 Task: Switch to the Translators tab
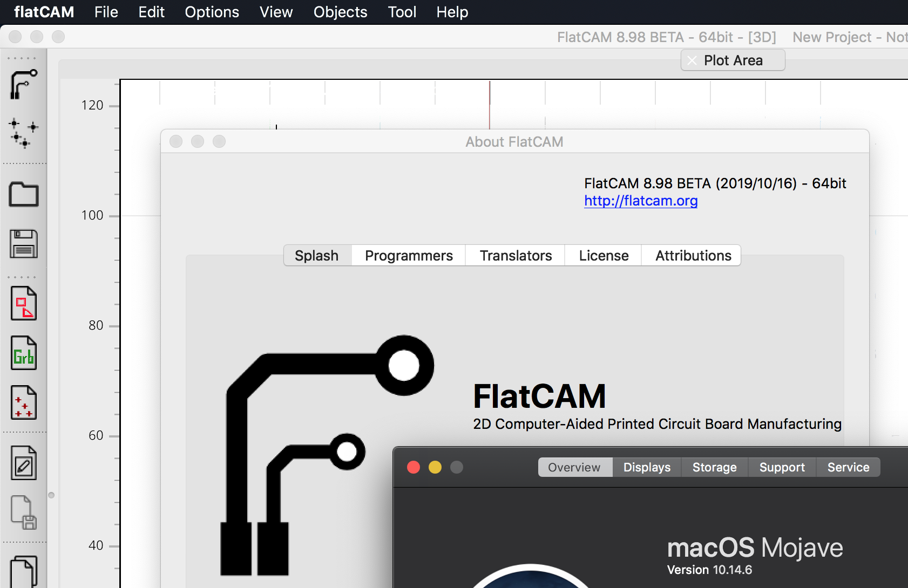[516, 256]
